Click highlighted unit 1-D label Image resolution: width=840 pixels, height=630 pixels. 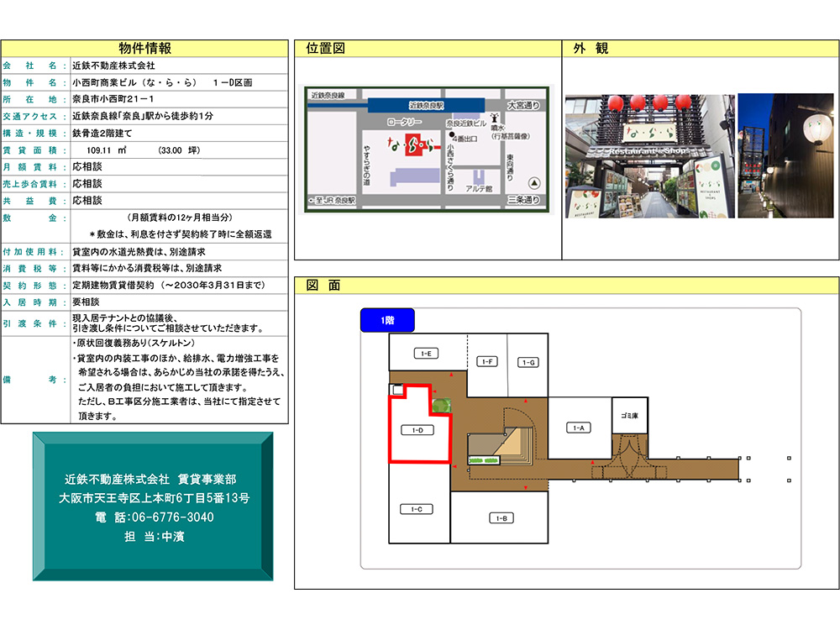[417, 430]
